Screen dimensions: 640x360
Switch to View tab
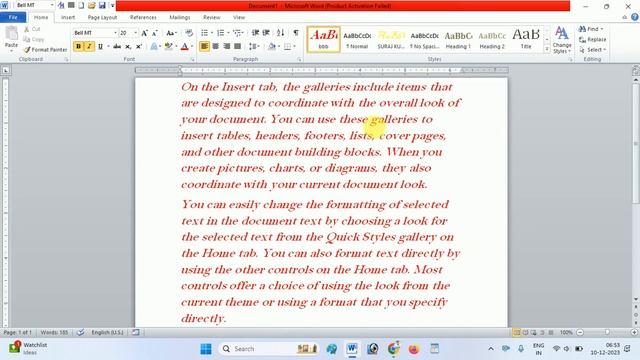(239, 17)
